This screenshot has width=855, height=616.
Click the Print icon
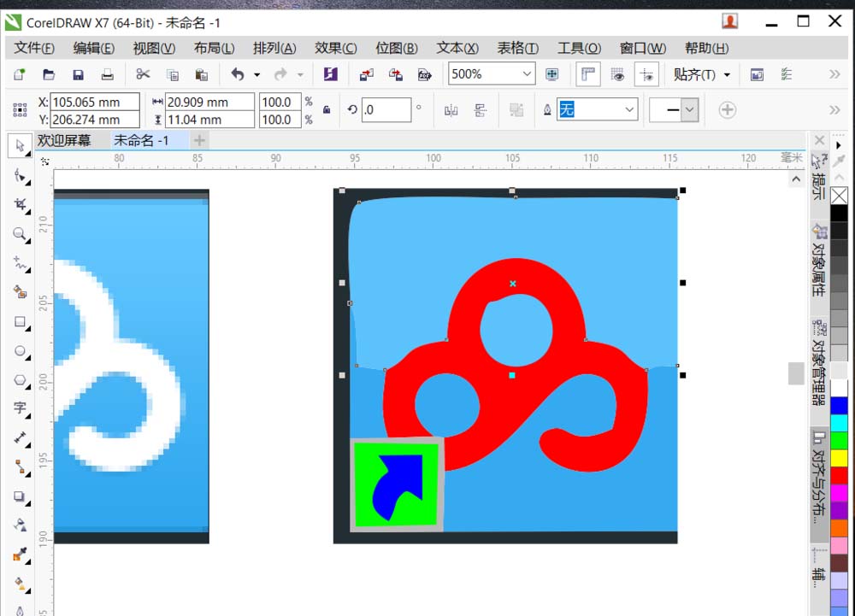click(107, 74)
